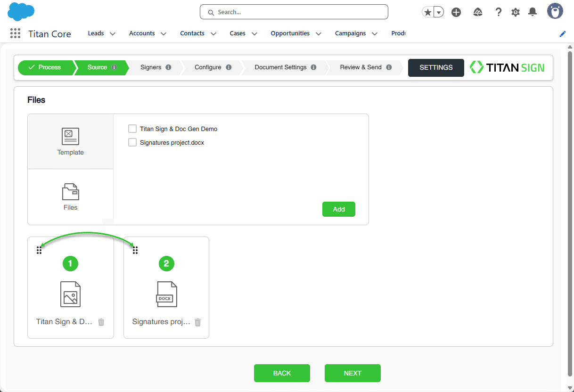Viewport: 574px width, 392px height.
Task: Open the favorites list dropdown arrow
Action: point(439,12)
